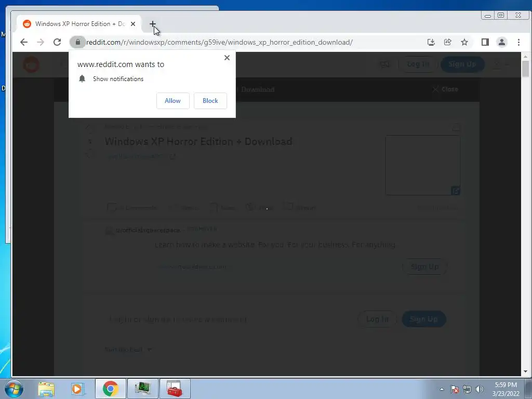
Task: Click the Reddit Log In header button
Action: point(418,64)
